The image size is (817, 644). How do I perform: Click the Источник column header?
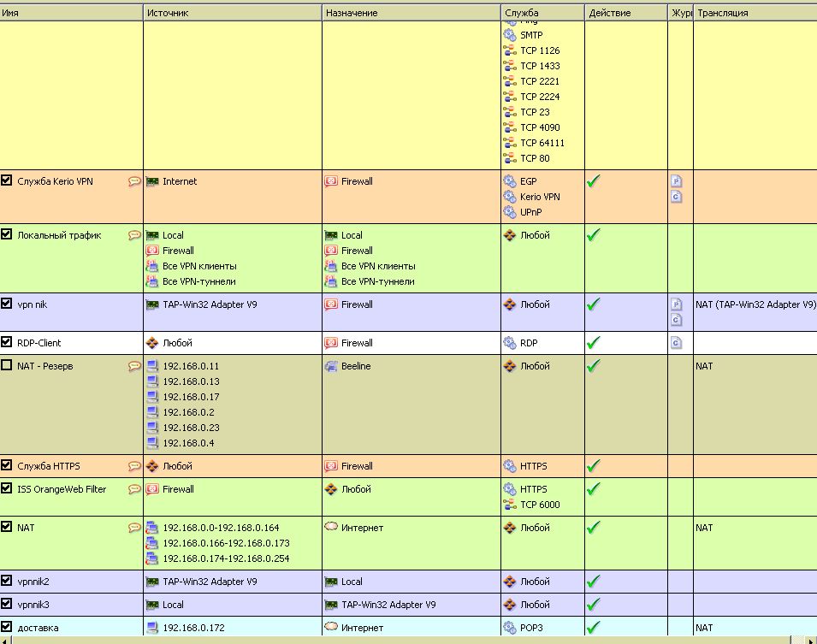click(233, 13)
